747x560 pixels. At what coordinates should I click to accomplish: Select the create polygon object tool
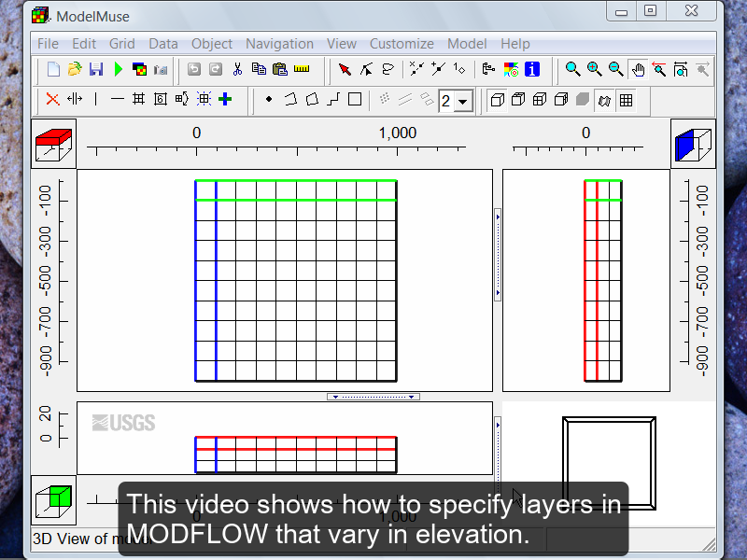pyautogui.click(x=312, y=99)
